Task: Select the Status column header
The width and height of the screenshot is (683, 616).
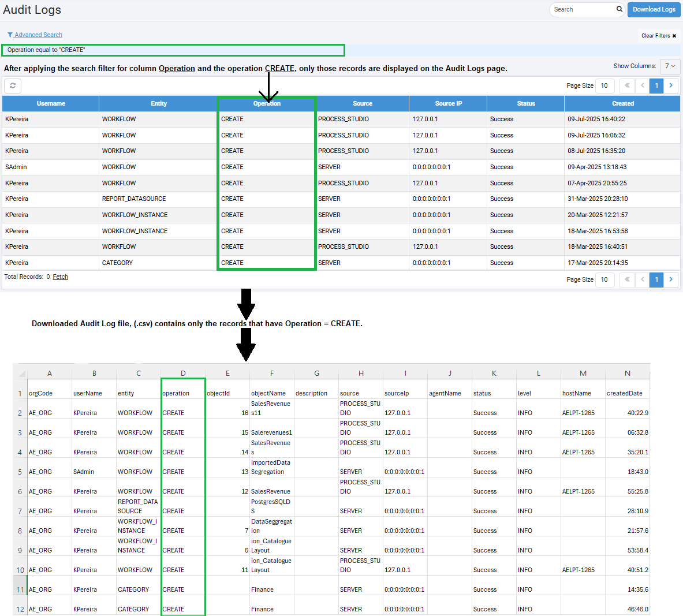Action: coord(525,103)
